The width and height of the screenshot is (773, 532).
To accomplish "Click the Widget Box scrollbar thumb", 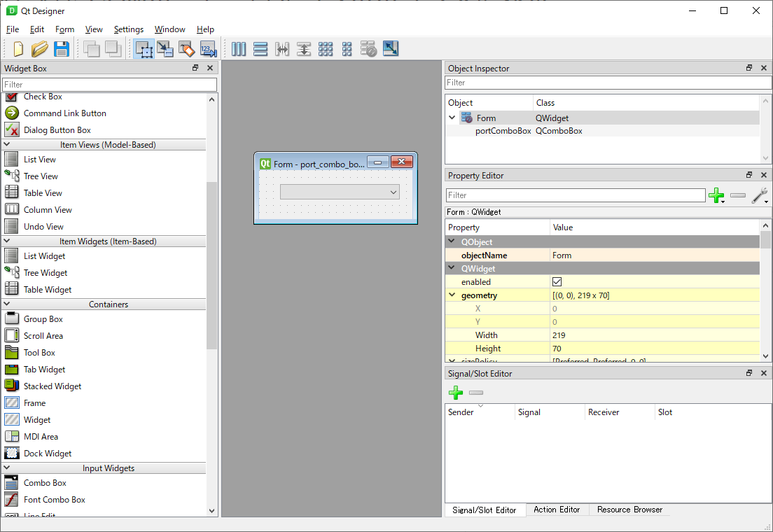I will point(212,265).
